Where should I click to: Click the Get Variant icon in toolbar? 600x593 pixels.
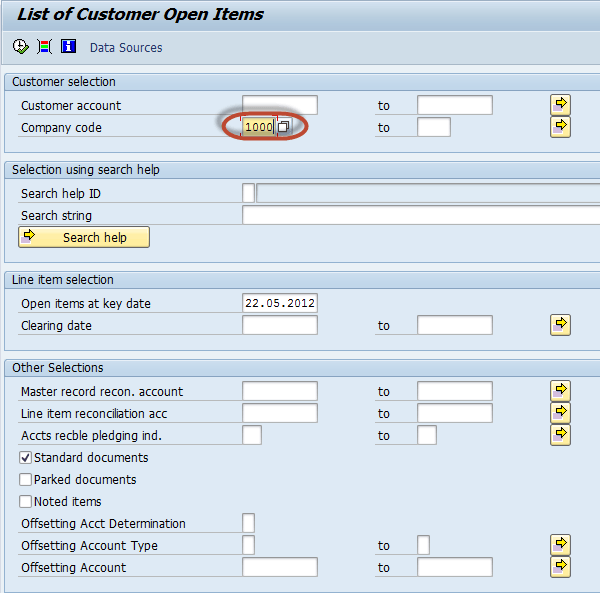coord(45,47)
